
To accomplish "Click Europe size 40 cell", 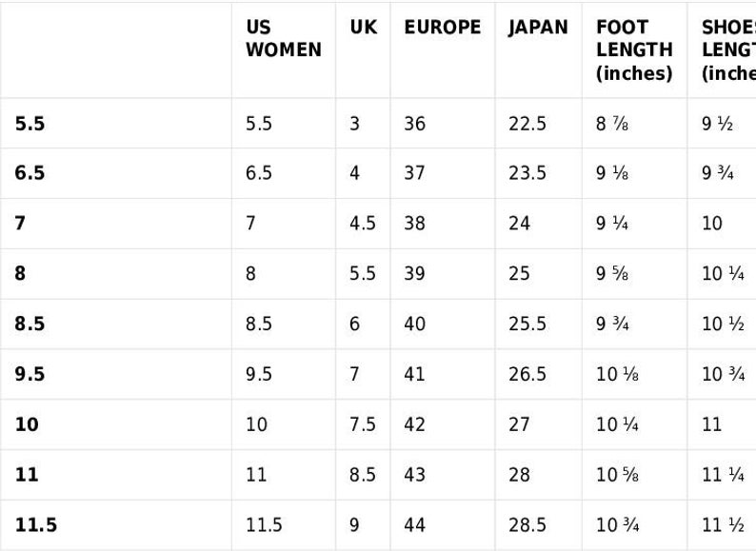I will click(x=414, y=325).
